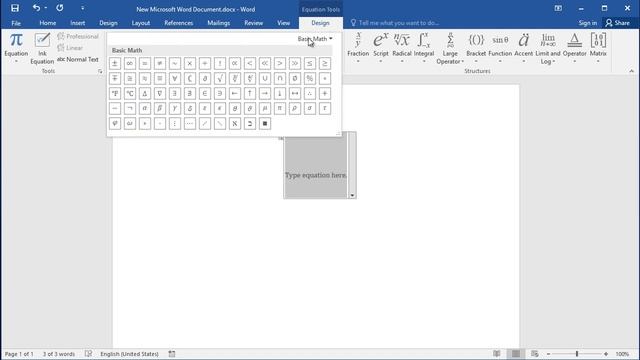The image size is (640, 360).
Task: Insert the for-all symbol
Action: click(175, 78)
